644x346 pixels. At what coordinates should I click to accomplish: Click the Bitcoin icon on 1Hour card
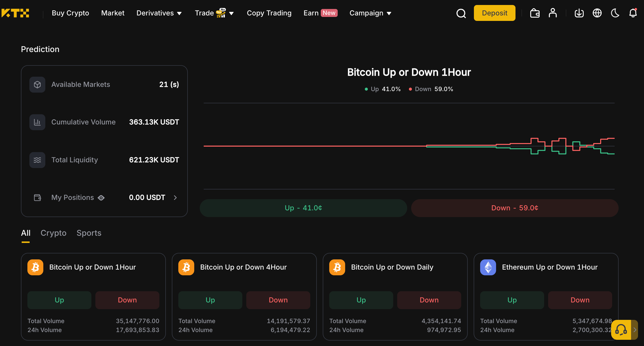click(x=35, y=267)
